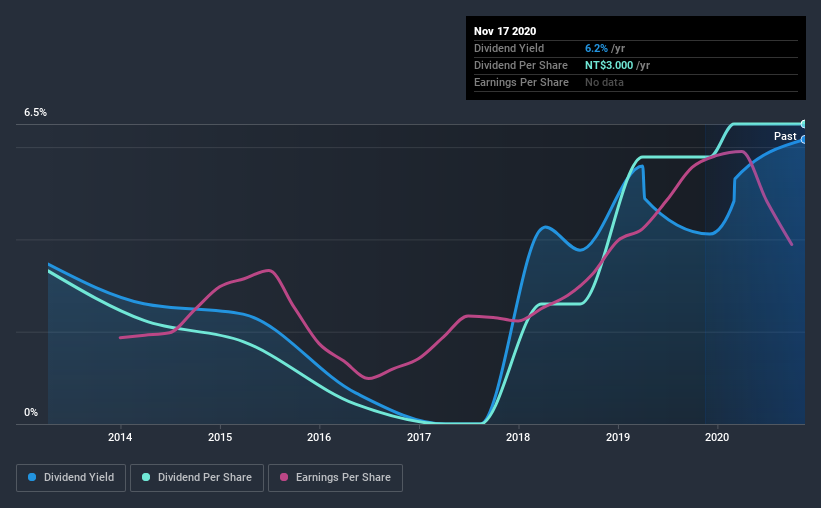This screenshot has height=508, width=821.
Task: Select the 2020 x-axis label
Action: coord(717,437)
